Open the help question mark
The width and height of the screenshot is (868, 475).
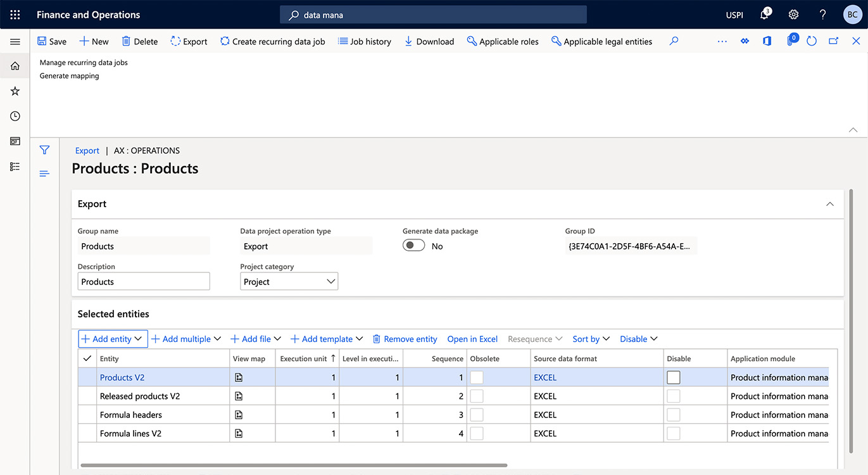tap(822, 15)
